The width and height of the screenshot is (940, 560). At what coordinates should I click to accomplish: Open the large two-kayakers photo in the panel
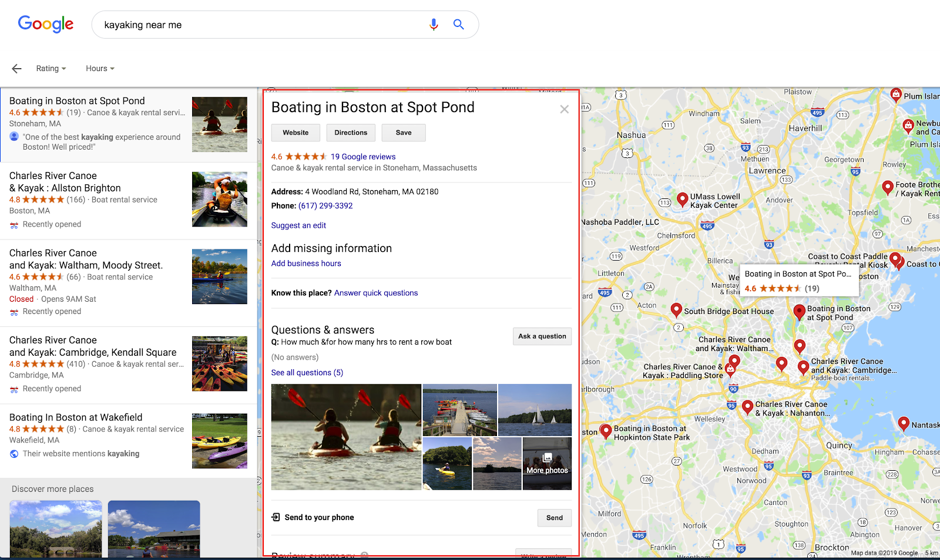click(346, 437)
